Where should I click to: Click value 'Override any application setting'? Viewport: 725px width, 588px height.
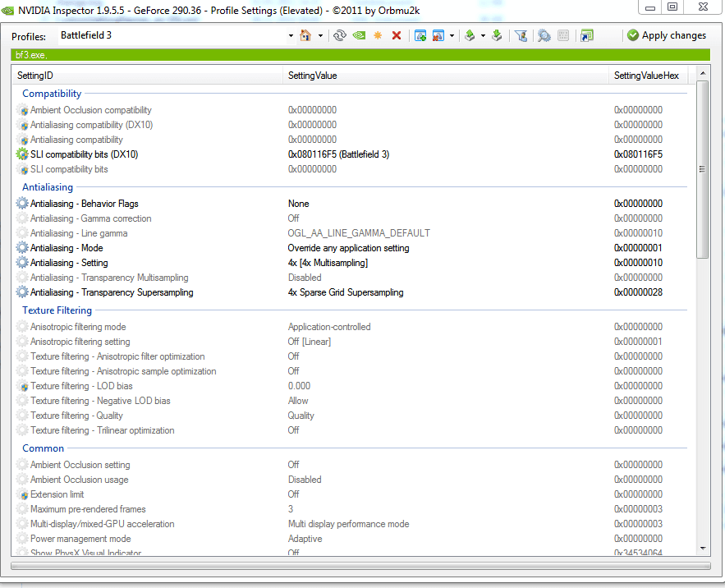348,248
